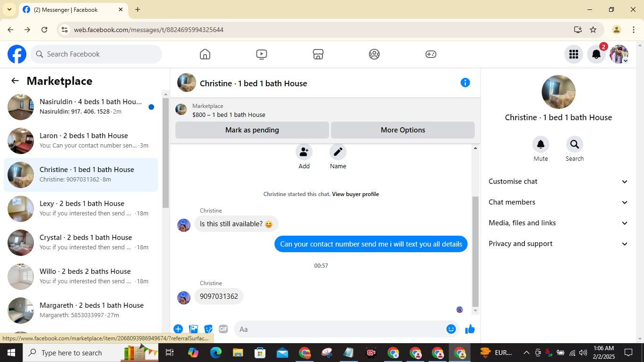Viewport: 644px width, 362px height.
Task: Open Willo 2 beds 2 baths conversation
Action: pos(81,277)
